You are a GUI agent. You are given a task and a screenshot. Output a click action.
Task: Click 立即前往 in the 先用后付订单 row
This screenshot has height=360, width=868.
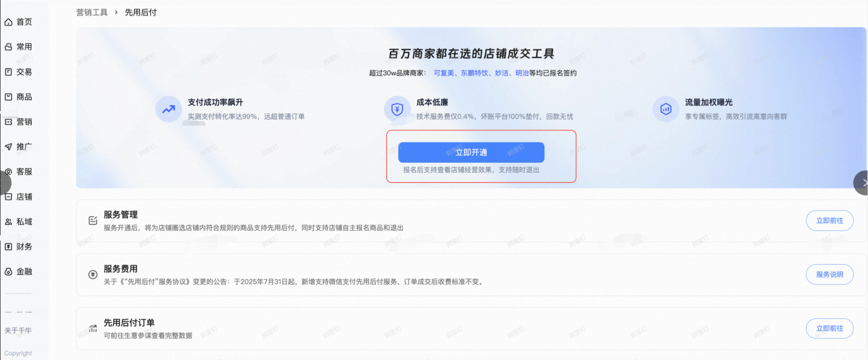pos(830,329)
